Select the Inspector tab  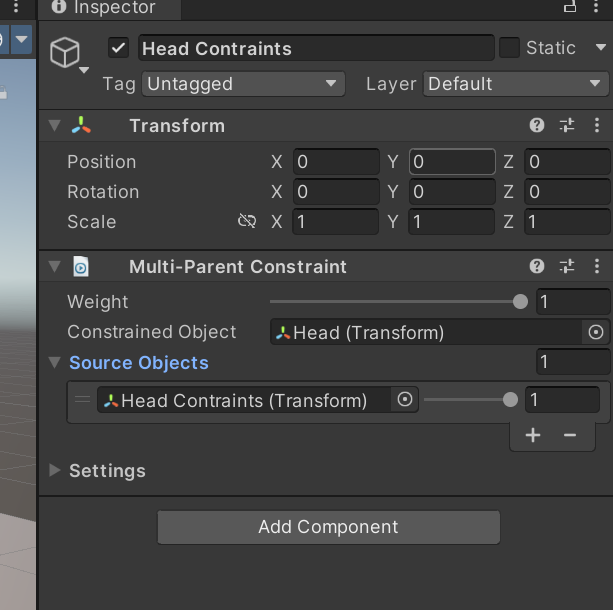pos(109,8)
